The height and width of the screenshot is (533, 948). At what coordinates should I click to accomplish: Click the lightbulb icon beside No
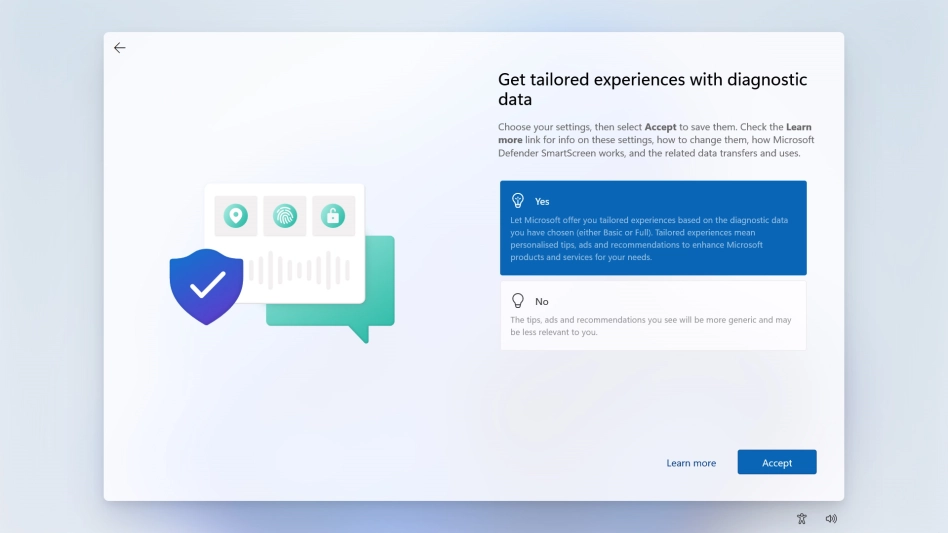[518, 301]
